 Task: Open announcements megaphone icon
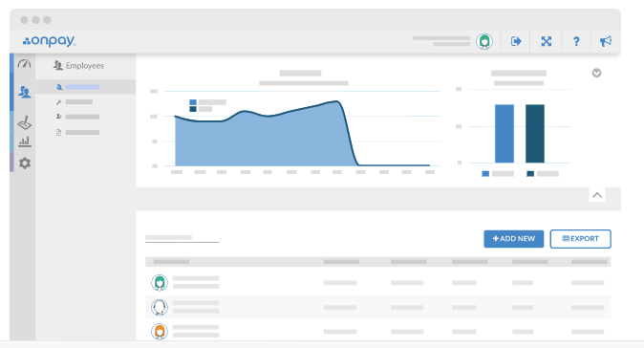pos(606,41)
